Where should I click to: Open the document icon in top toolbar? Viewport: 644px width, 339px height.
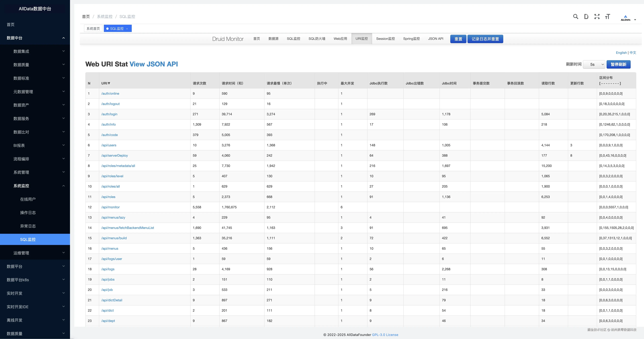pyautogui.click(x=586, y=17)
